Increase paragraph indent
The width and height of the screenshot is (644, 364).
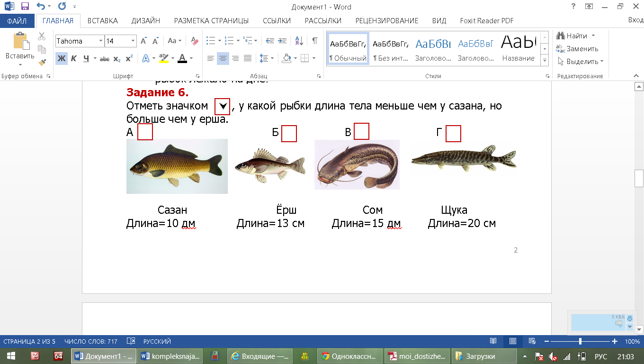point(282,41)
